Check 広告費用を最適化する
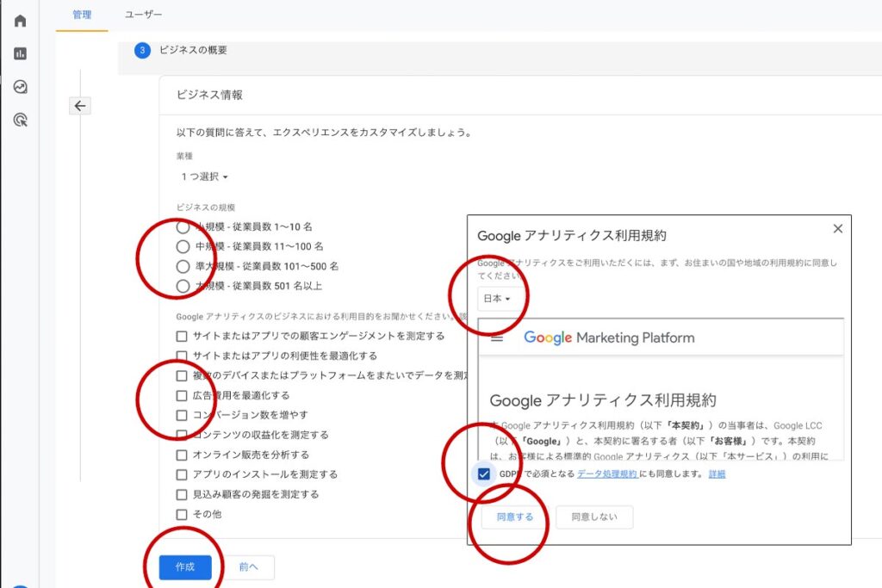 pyautogui.click(x=181, y=396)
